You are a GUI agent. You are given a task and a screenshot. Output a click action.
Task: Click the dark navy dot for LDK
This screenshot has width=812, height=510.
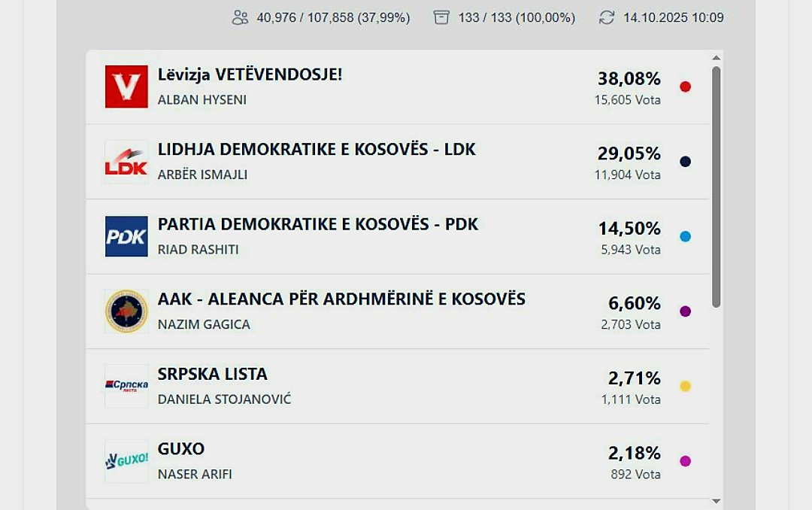(x=685, y=162)
